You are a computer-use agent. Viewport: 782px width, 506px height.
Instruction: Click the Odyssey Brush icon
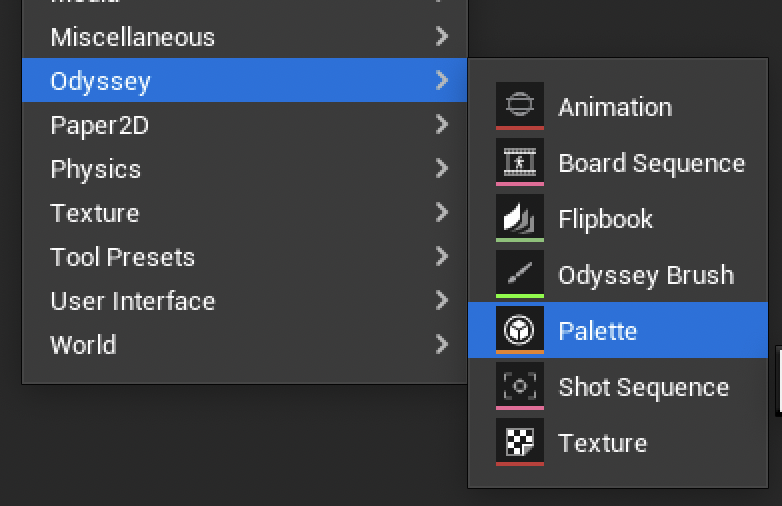pos(520,273)
